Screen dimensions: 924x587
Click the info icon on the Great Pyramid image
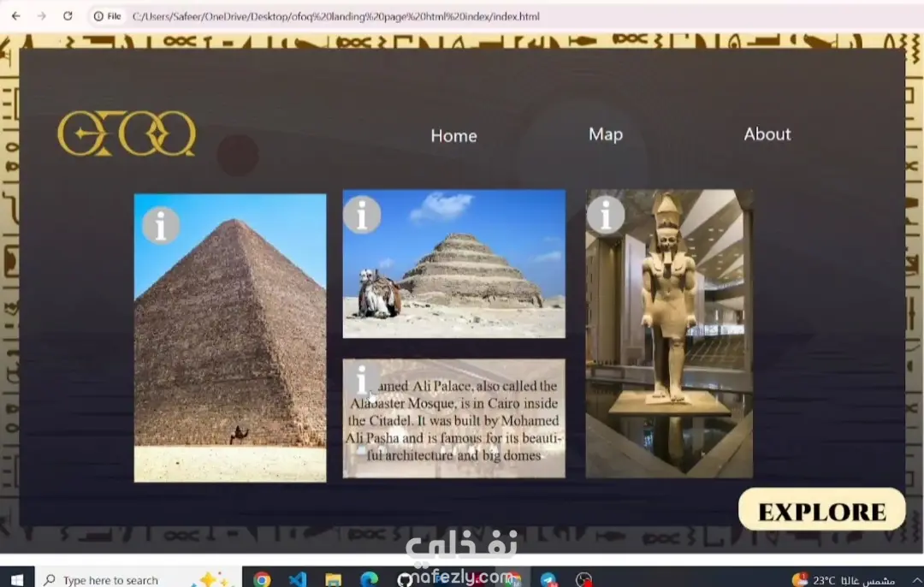[161, 225]
